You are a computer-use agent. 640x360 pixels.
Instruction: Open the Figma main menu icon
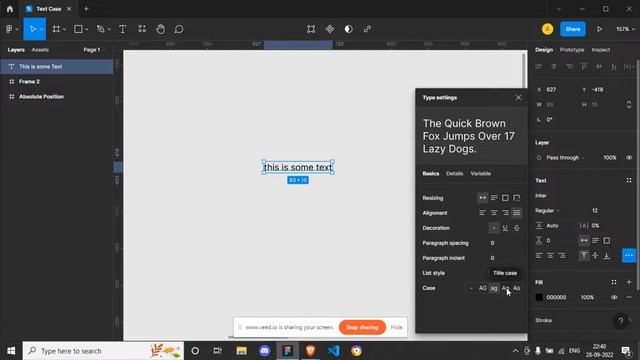[x=9, y=29]
